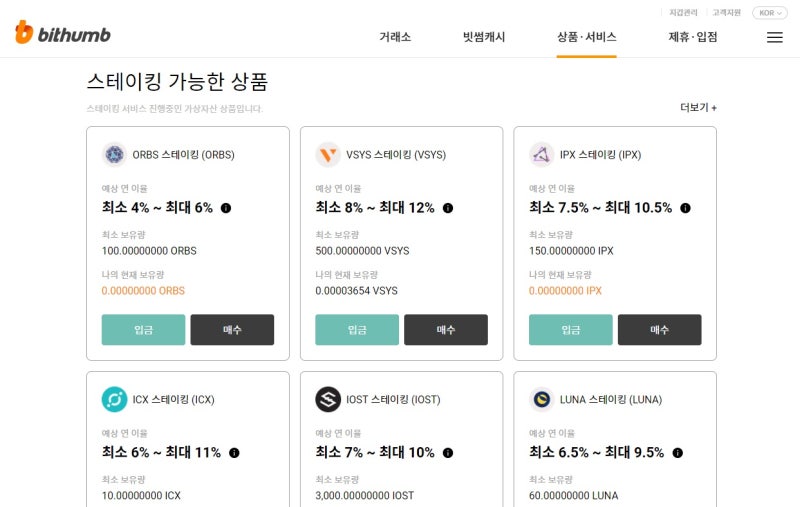
Task: Click 500.00000000 VSYS minimum amount
Action: coord(362,251)
